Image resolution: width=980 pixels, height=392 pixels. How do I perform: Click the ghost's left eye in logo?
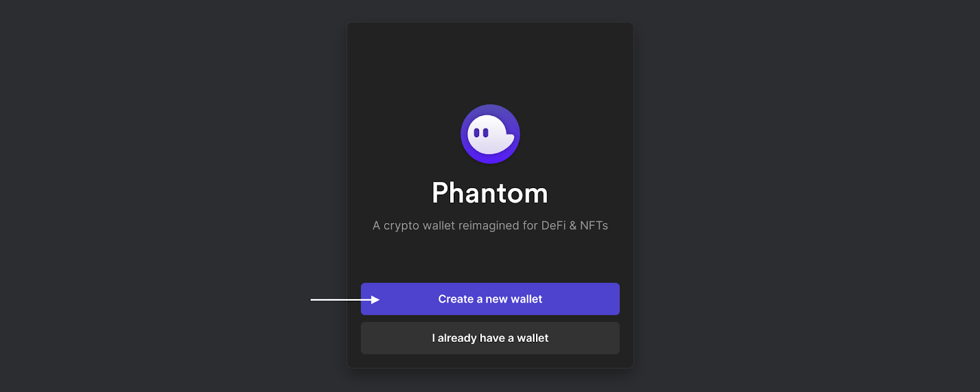coord(477,132)
